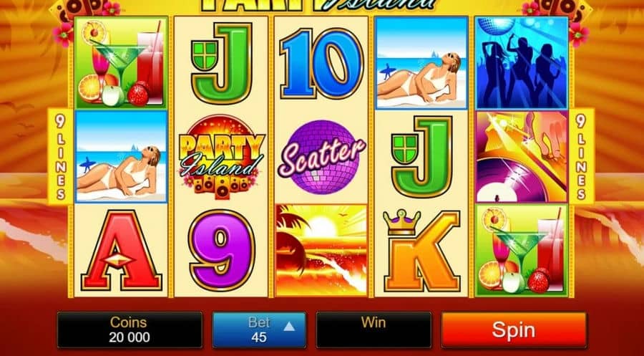The height and width of the screenshot is (356, 644).
Task: Click the Coins 20 000 balance display
Action: [x=130, y=330]
